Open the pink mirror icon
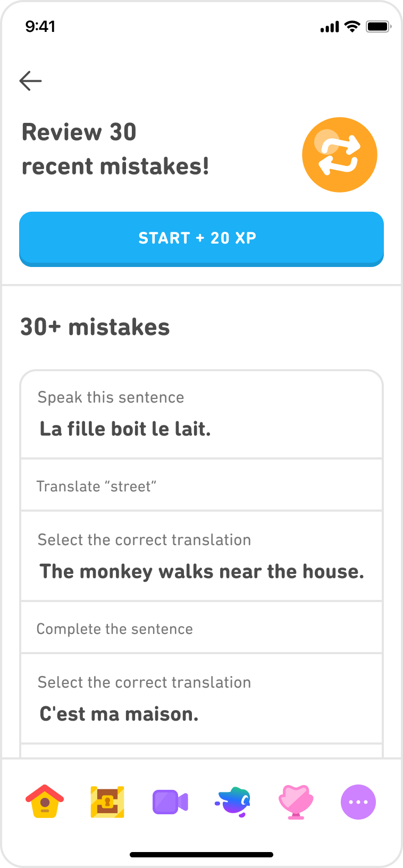This screenshot has height=868, width=403. (296, 802)
